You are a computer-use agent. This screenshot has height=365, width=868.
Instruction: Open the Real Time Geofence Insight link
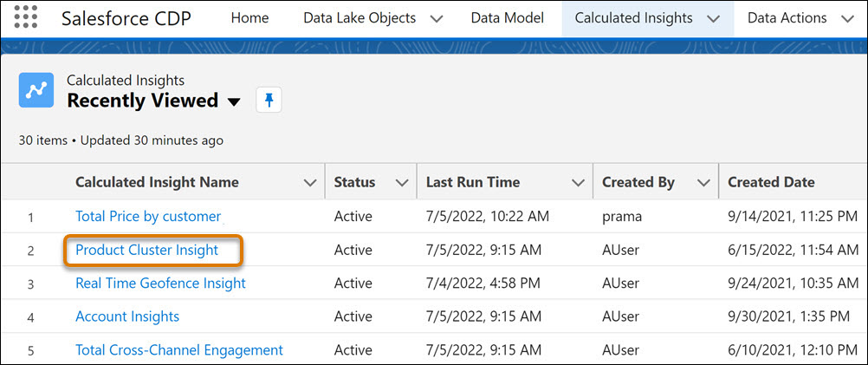point(160,283)
